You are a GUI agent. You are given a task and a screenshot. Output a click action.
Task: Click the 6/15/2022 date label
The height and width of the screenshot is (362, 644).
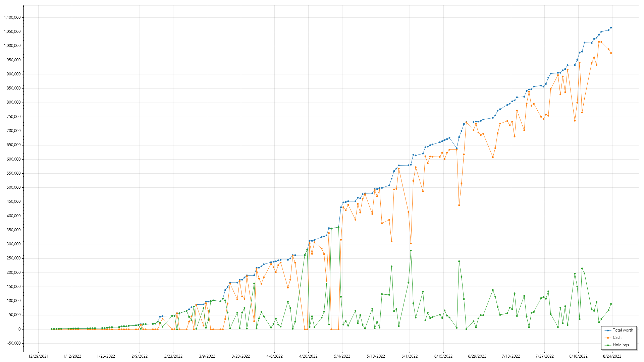point(443,356)
